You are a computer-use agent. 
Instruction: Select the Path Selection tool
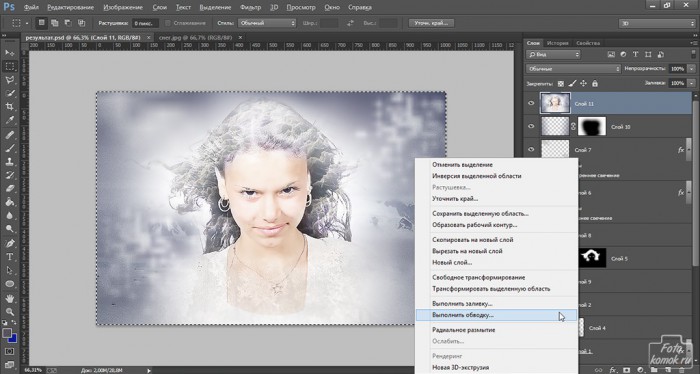point(9,270)
